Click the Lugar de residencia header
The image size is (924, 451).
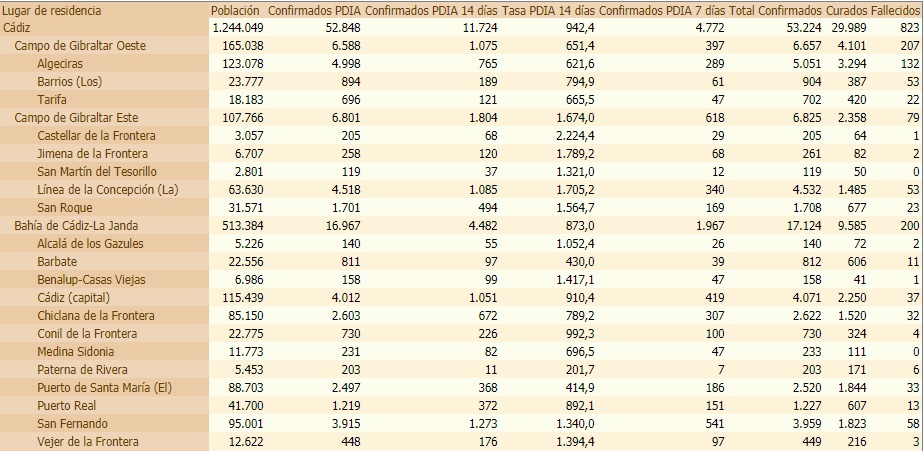tap(52, 10)
